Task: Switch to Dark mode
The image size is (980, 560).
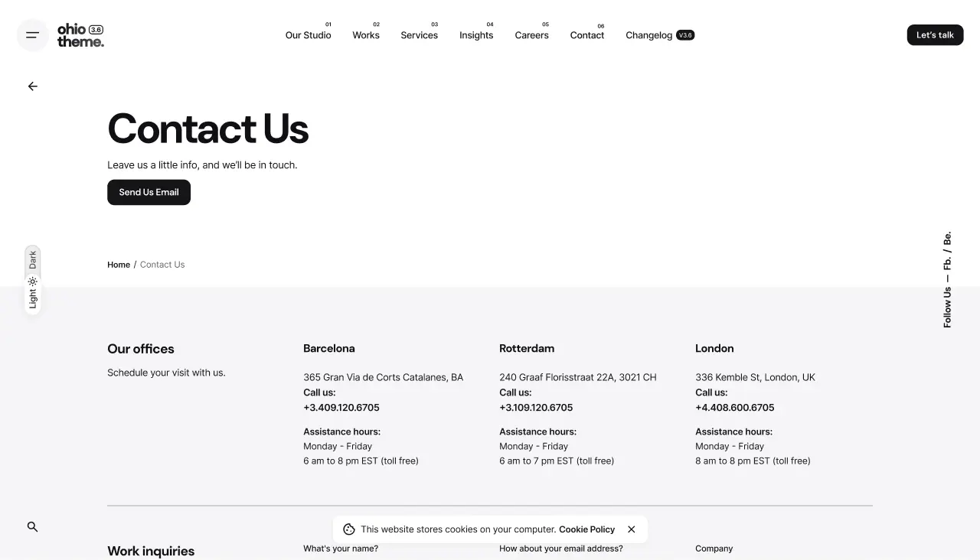Action: 32,260
